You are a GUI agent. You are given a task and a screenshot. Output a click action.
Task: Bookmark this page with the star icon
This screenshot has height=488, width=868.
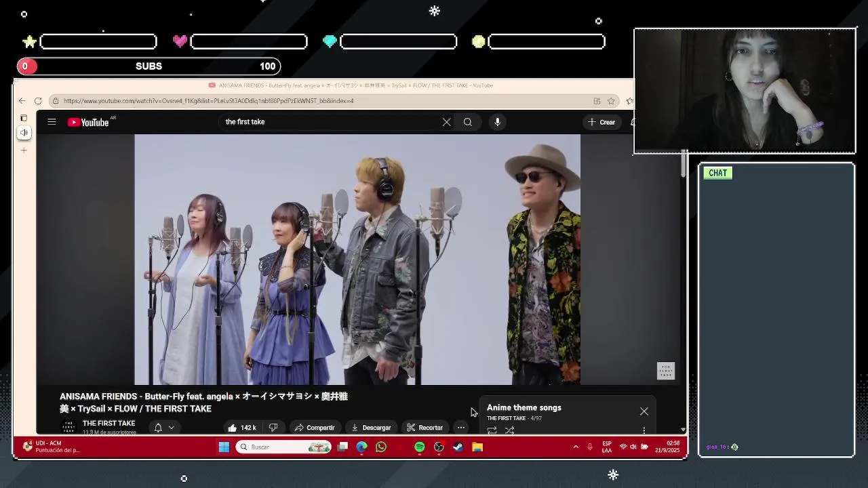click(611, 101)
